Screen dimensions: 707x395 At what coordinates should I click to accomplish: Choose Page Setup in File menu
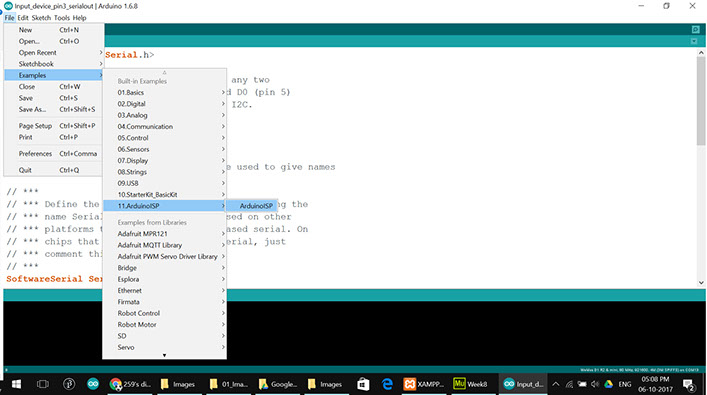[54, 126]
